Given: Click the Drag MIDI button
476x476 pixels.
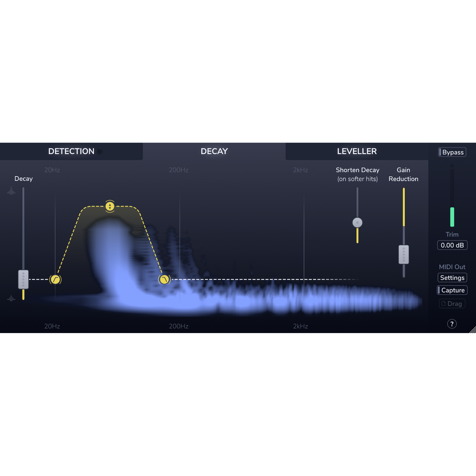Looking at the screenshot, I should pyautogui.click(x=452, y=303).
